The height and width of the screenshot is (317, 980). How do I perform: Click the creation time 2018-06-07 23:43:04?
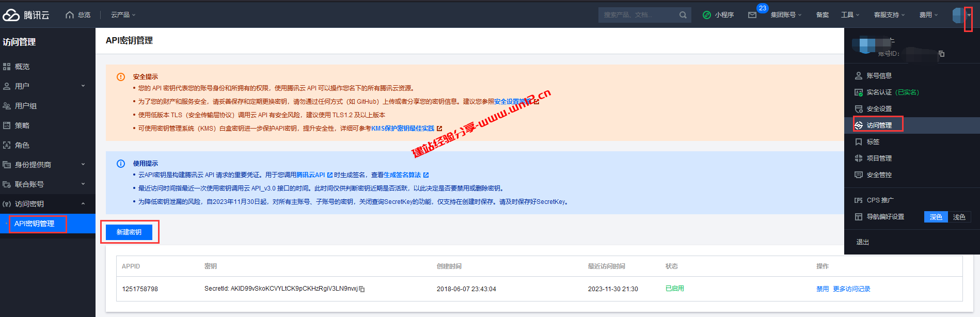[466, 289]
